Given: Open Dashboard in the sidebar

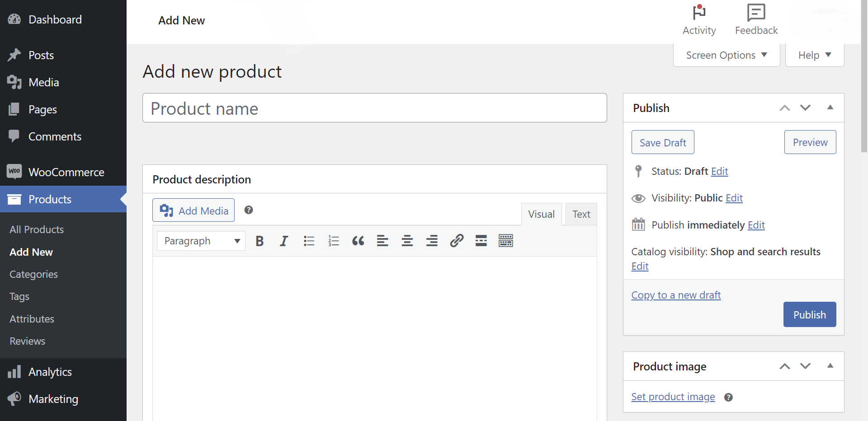Looking at the screenshot, I should (63, 19).
